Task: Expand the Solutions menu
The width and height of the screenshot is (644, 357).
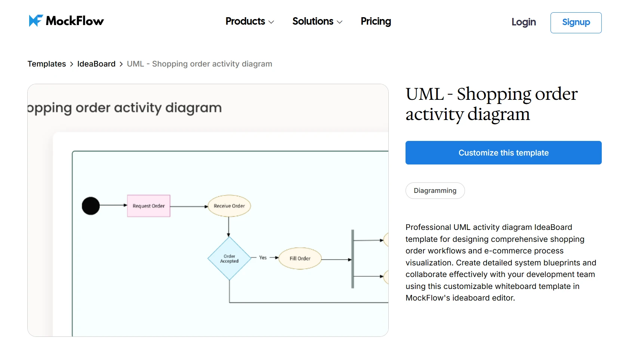Action: (313, 21)
